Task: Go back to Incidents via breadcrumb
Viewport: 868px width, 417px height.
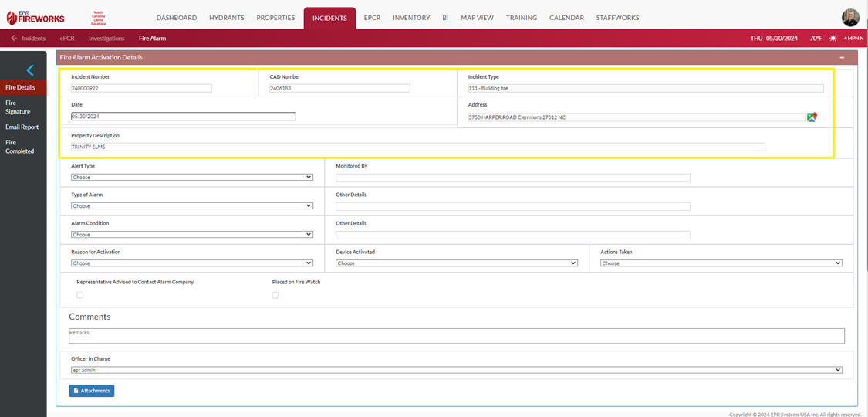Action: coord(29,38)
